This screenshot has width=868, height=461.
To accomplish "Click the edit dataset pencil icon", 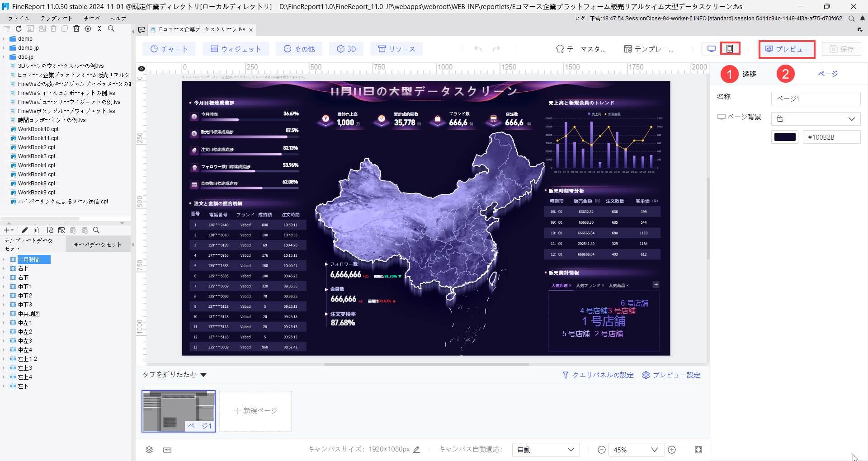I will (x=25, y=230).
